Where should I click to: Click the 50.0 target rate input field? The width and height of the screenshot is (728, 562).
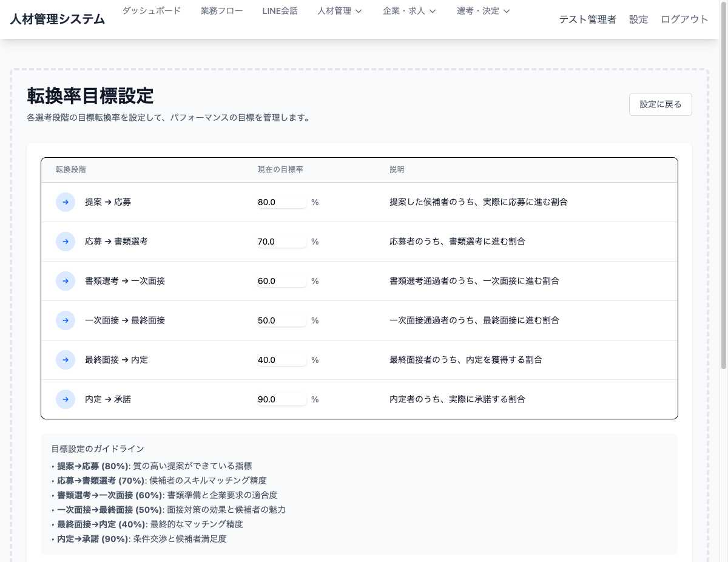click(281, 320)
